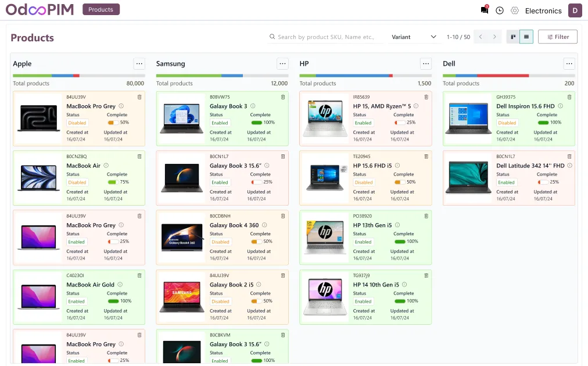588x366 pixels.
Task: Open the Variant dropdown
Action: 414,37
